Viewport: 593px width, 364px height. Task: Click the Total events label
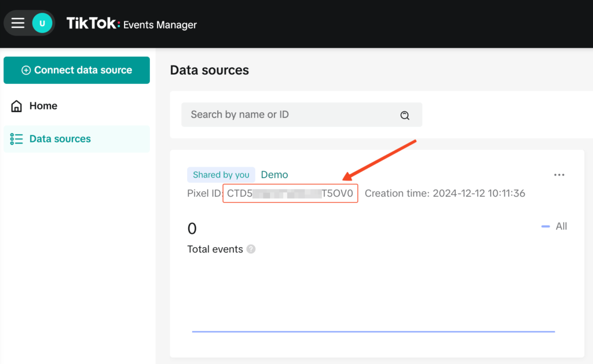[x=215, y=249]
